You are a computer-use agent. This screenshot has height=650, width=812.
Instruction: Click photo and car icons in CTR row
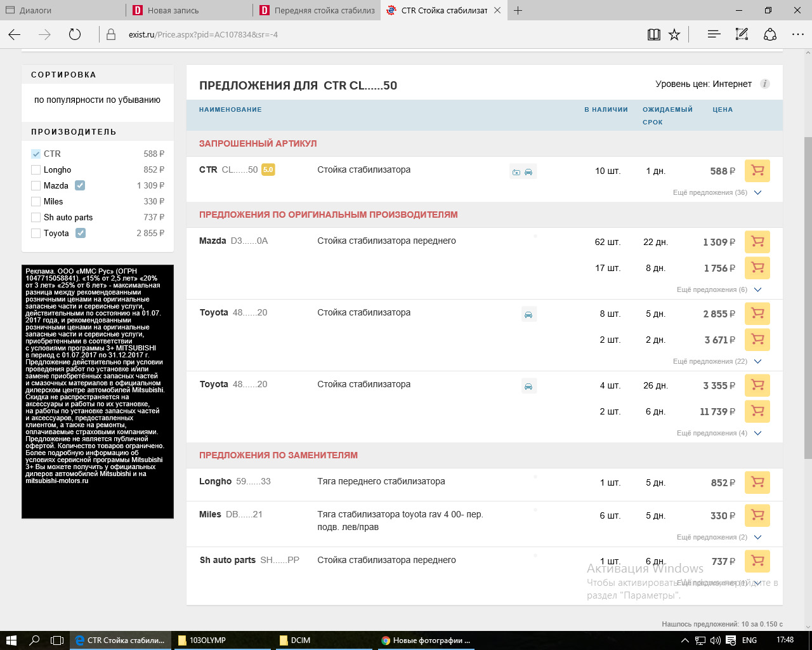523,172
